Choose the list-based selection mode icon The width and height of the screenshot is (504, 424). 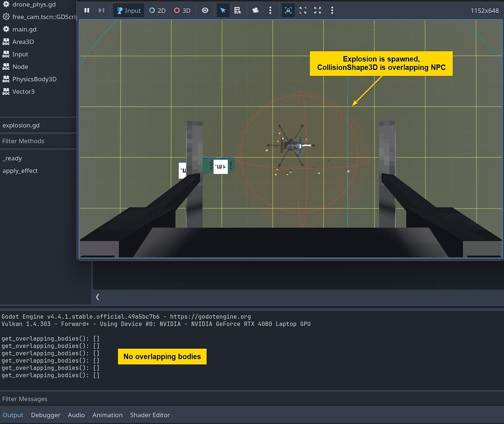point(238,10)
